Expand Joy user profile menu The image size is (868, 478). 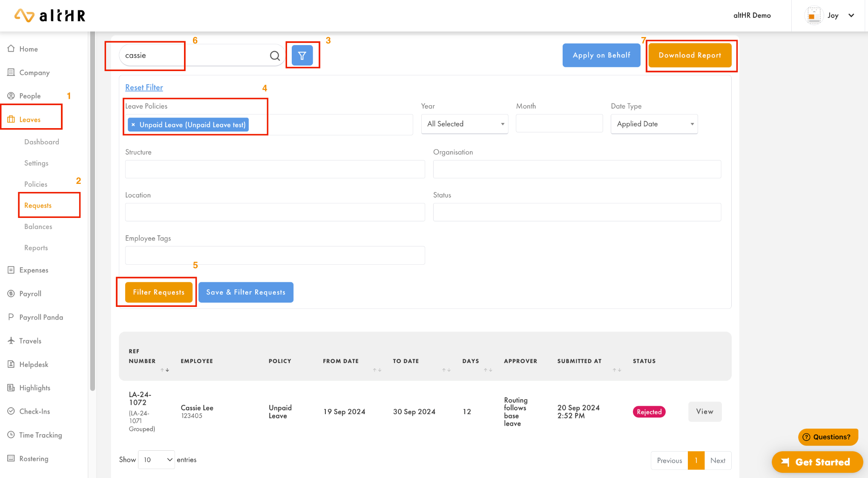pyautogui.click(x=851, y=15)
